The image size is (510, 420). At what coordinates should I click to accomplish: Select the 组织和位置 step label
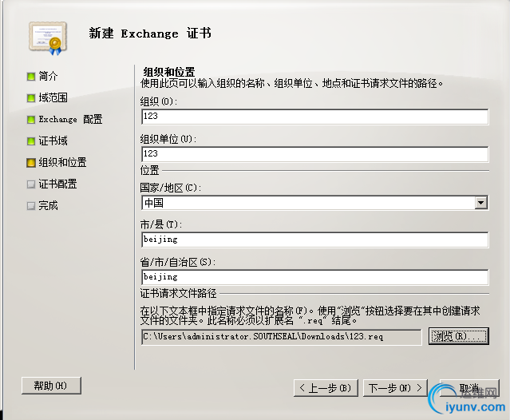click(62, 162)
